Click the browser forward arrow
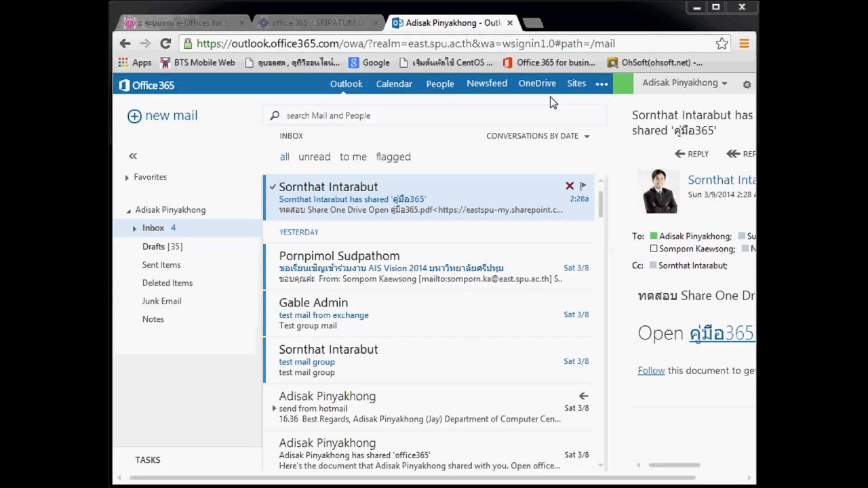 coord(145,43)
